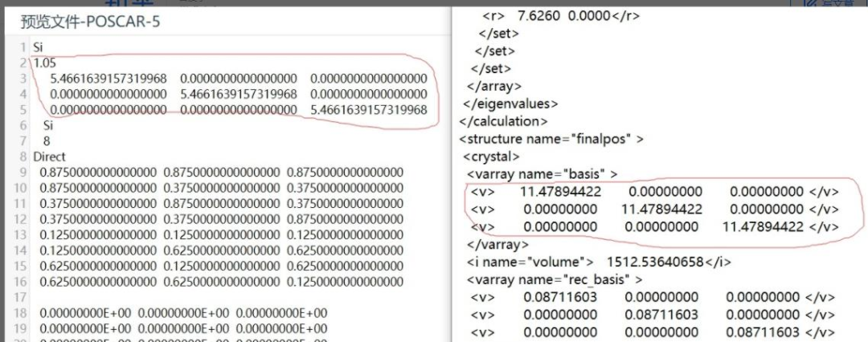Screen dimensions: 868x342
Task: Click the 'Si' text on line 1
Action: tap(38, 47)
